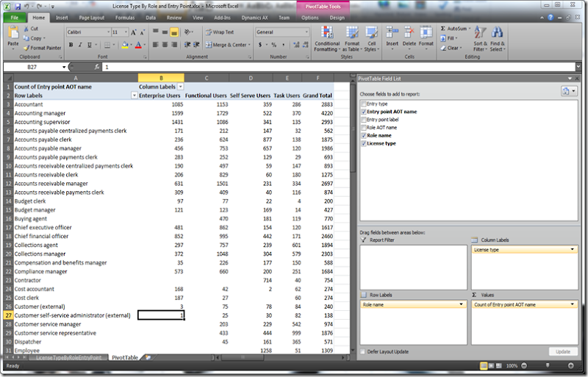Expand the Column Labels filter dropdown
The height and width of the screenshot is (377, 588).
click(x=179, y=87)
